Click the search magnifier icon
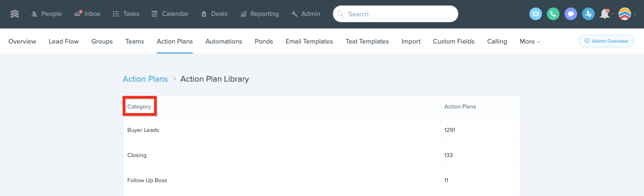 (340, 14)
